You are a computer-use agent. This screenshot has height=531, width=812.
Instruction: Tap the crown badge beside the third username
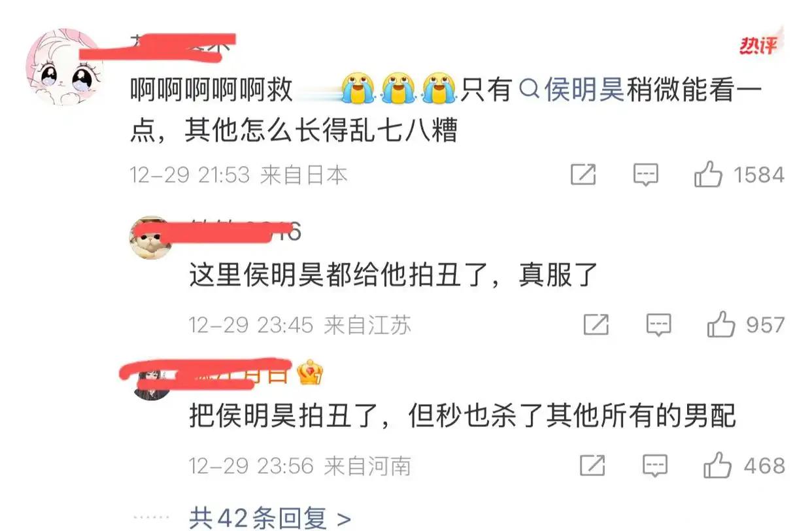310,373
